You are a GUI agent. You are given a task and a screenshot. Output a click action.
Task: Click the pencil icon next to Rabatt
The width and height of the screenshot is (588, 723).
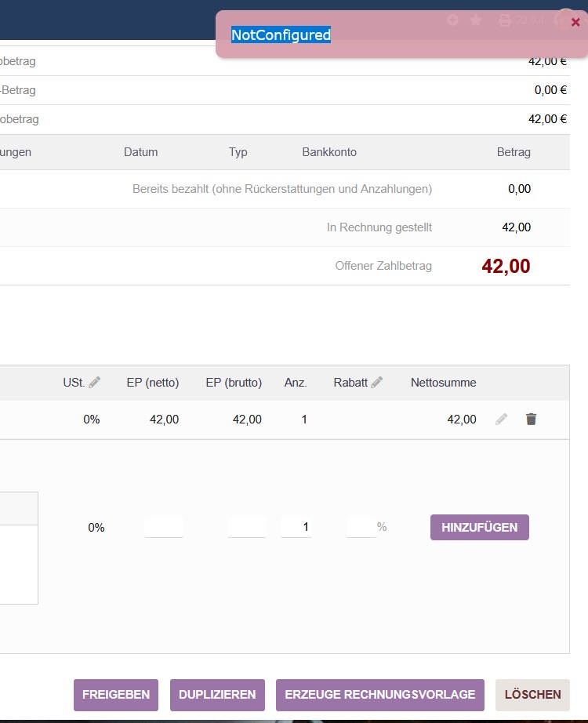click(377, 383)
